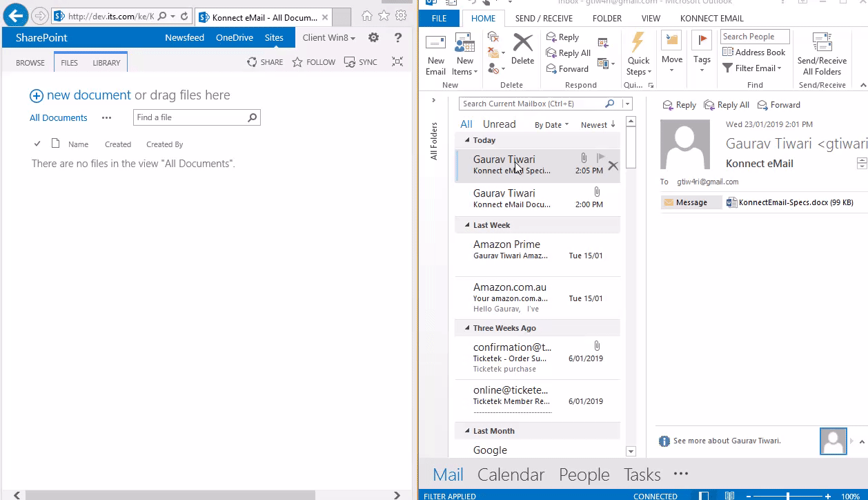Switch mailbox view to Unread only

click(499, 124)
